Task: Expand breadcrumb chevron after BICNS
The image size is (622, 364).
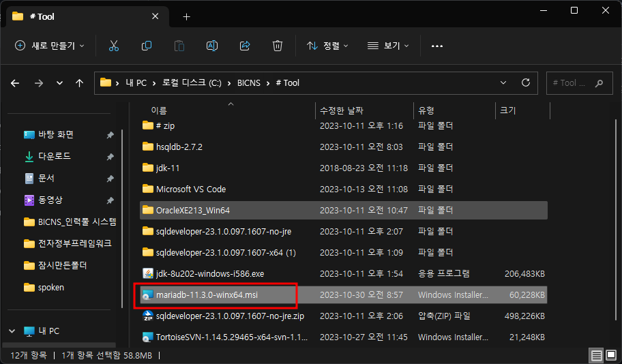Action: pyautogui.click(x=268, y=83)
